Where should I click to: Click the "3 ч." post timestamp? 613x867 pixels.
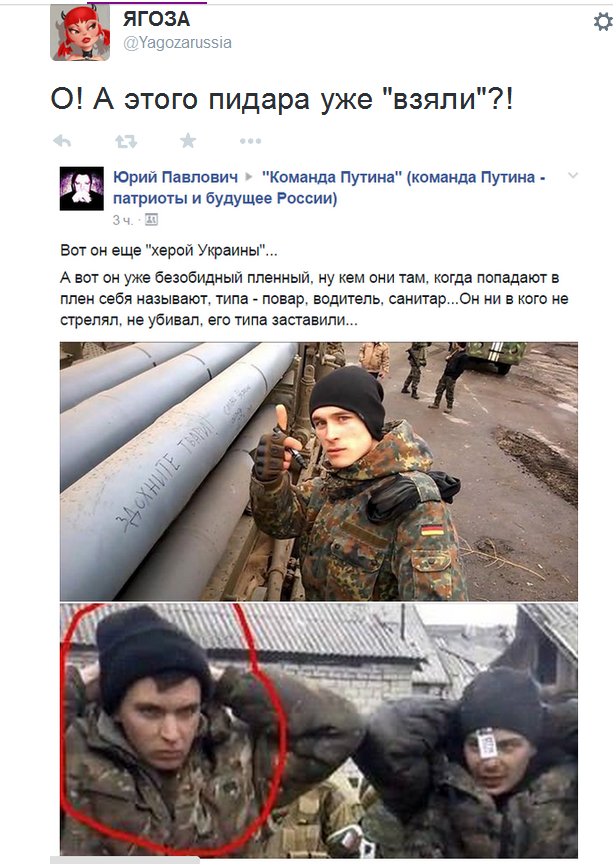(x=123, y=220)
